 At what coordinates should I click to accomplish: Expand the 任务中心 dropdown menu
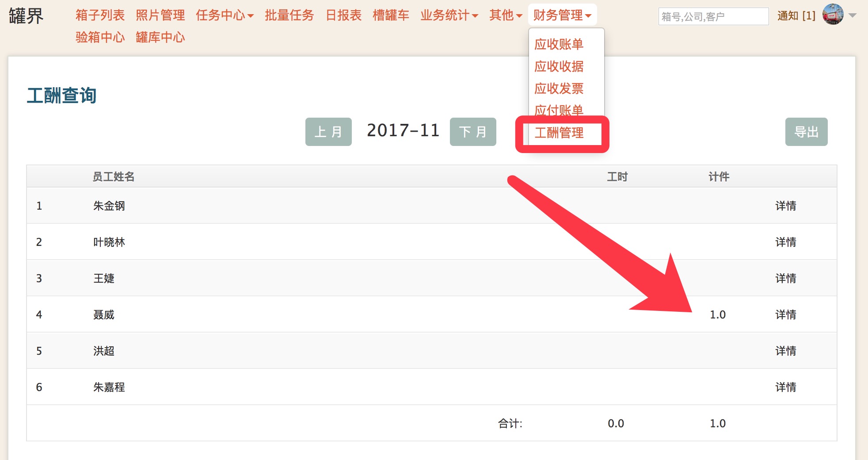tap(225, 15)
